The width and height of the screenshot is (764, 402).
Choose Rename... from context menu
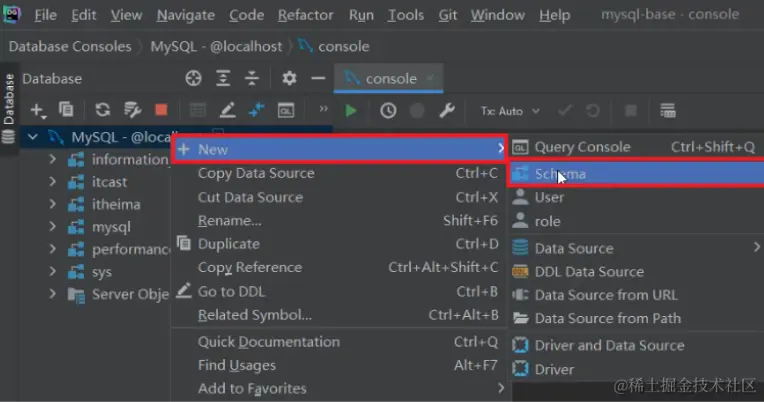(x=340, y=220)
